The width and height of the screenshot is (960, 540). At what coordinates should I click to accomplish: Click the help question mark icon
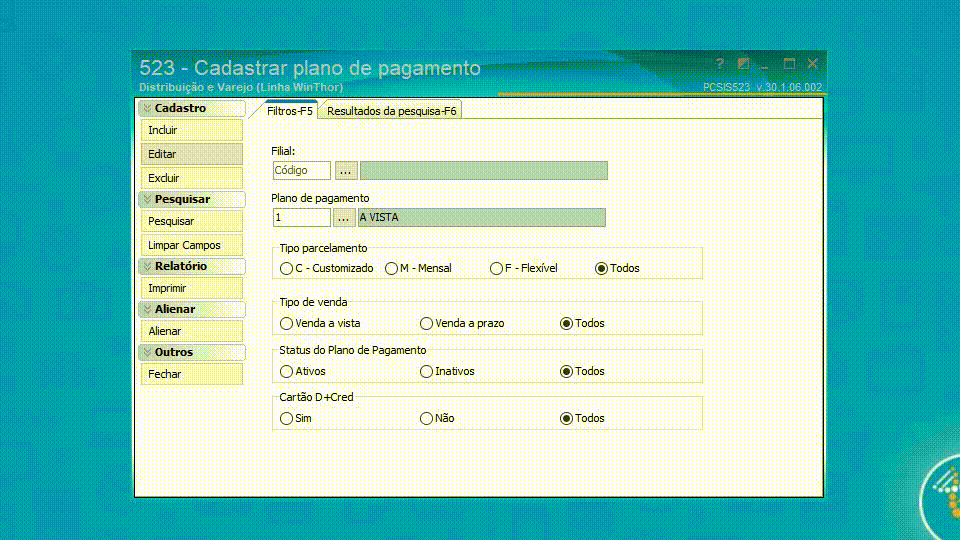[x=719, y=64]
